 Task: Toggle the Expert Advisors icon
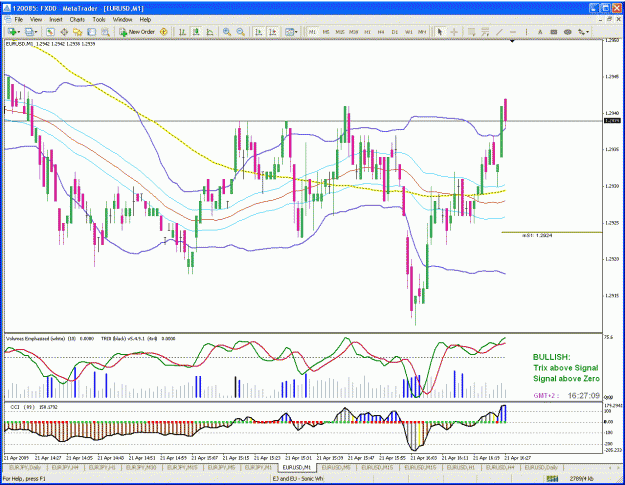[163, 32]
